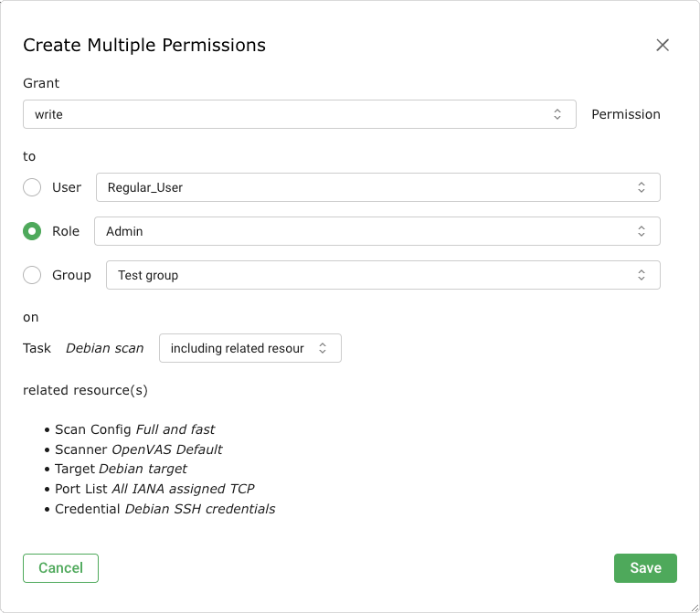Click the 'Group' option label
The width and height of the screenshot is (700, 613).
click(x=71, y=275)
